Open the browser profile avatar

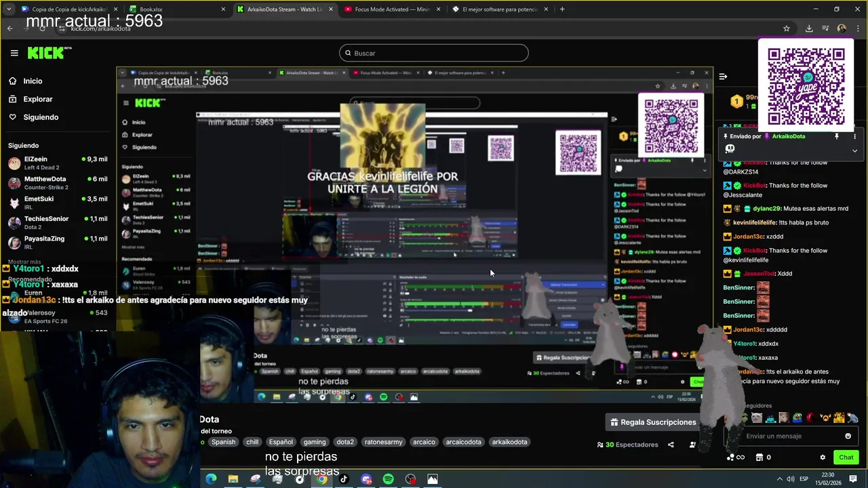(x=842, y=28)
